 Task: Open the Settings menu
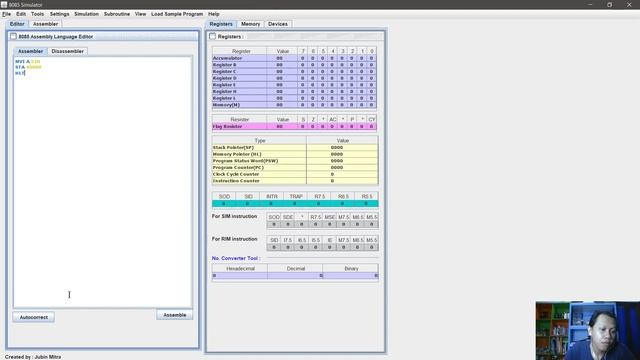pyautogui.click(x=60, y=14)
